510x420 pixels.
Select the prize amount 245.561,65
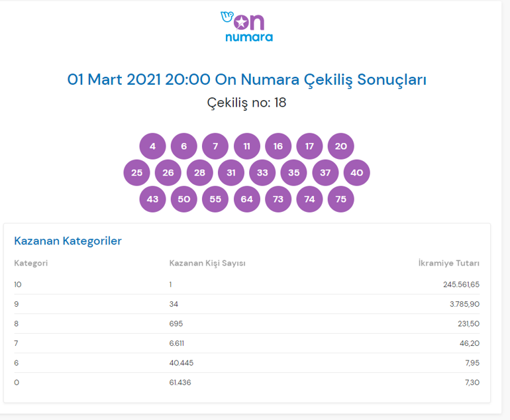[461, 284]
